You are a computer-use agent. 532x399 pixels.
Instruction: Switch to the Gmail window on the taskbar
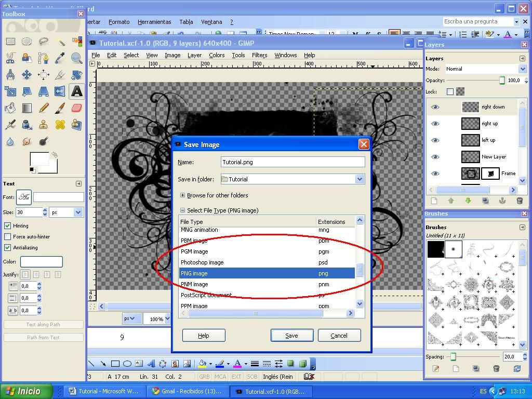[x=189, y=391]
